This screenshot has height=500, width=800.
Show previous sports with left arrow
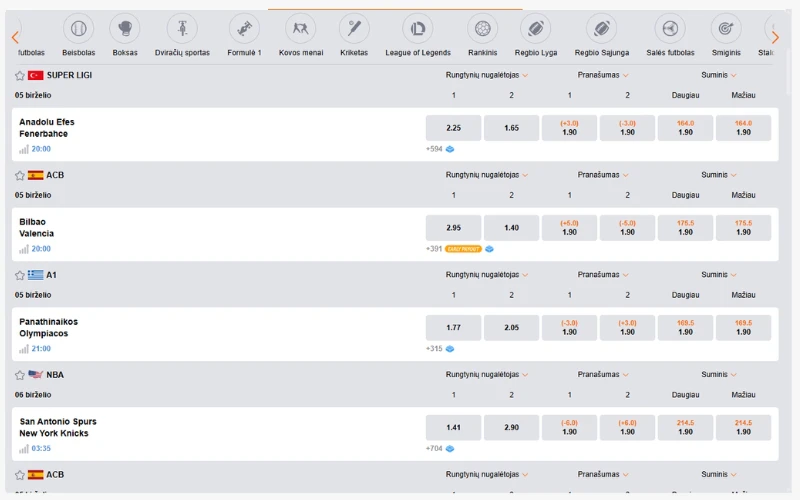15,37
